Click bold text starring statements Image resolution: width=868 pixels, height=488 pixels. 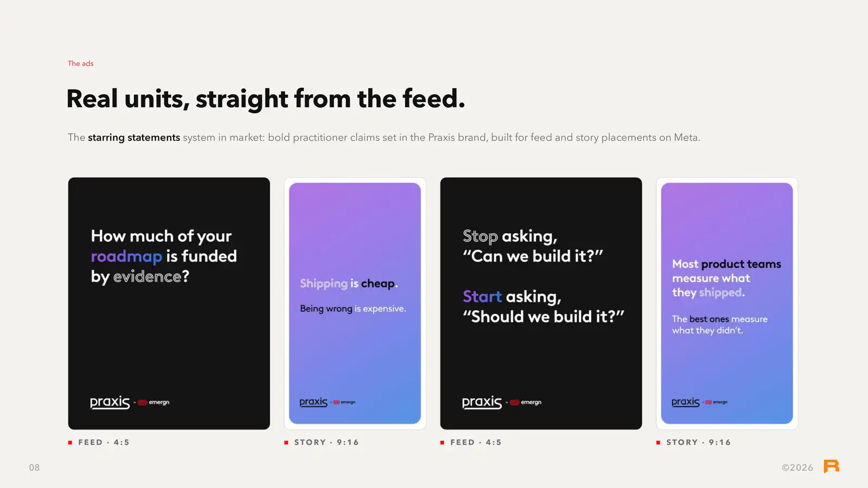[134, 138]
